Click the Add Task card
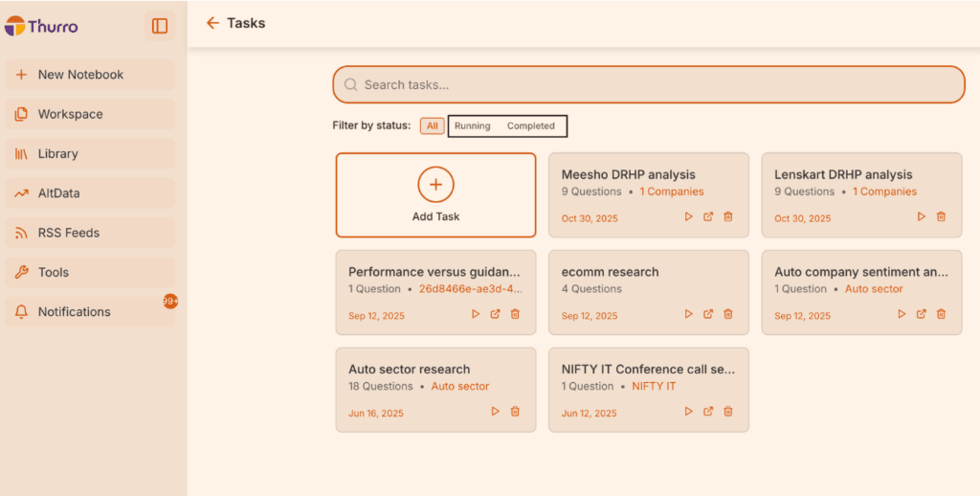The image size is (980, 496). (435, 195)
